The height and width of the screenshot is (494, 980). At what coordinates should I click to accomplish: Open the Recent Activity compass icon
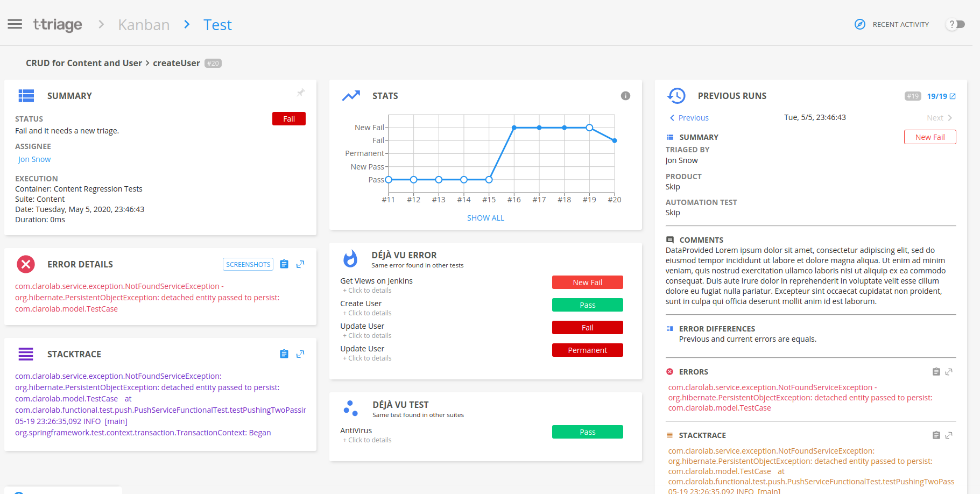point(860,24)
